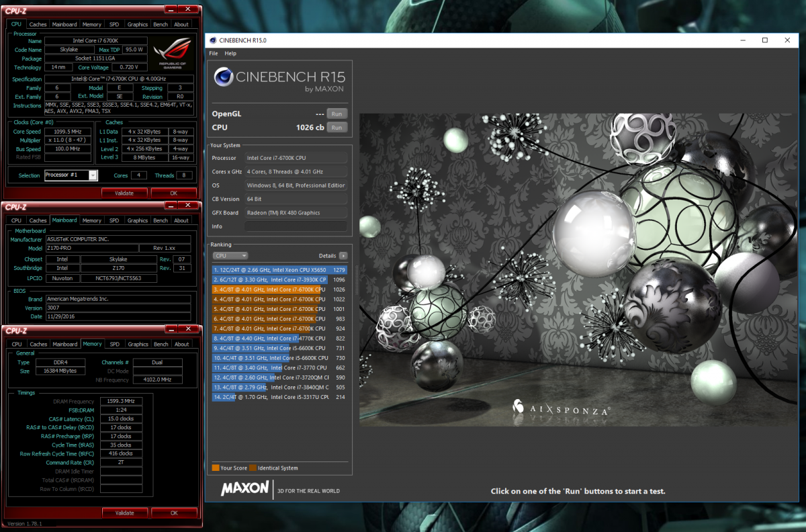Maximize the Cinebench R15.0 window
The width and height of the screenshot is (806, 532).
(764, 40)
